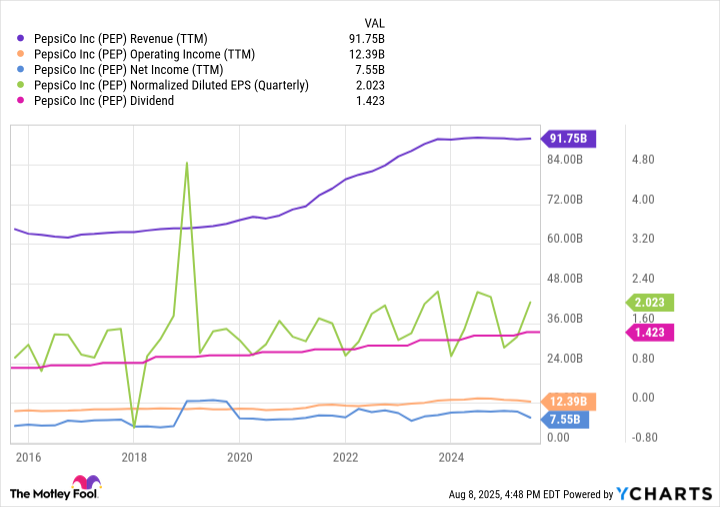Click the pink 1.423 chart end tag
Screen dimensions: 720x507
(x=650, y=332)
